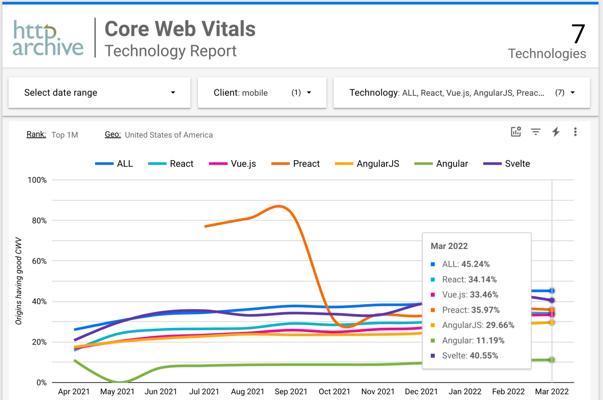
Task: Expand the Technology filter dropdown
Action: point(461,93)
